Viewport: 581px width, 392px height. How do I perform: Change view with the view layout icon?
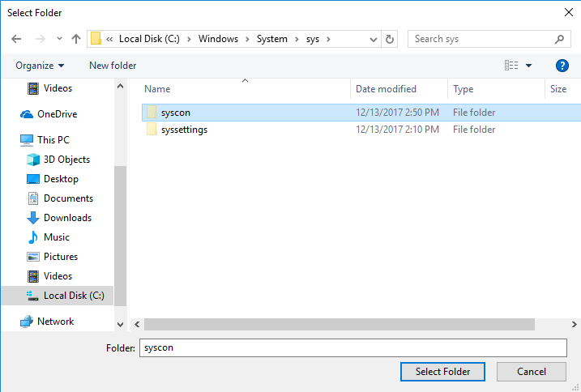click(x=511, y=66)
